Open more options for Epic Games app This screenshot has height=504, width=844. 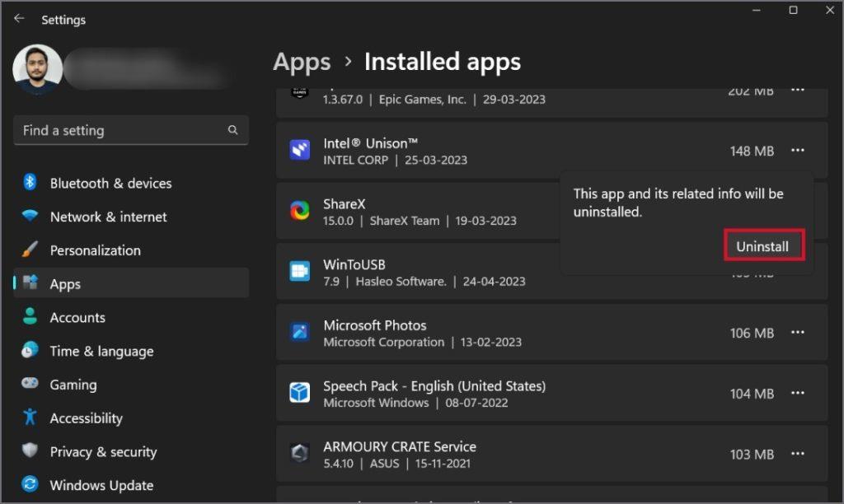click(x=797, y=91)
